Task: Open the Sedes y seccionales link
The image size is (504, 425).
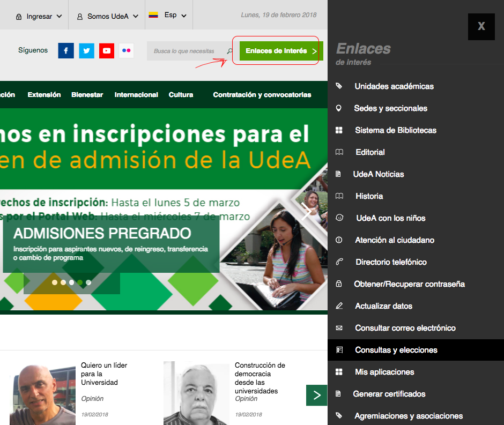Action: click(x=390, y=108)
